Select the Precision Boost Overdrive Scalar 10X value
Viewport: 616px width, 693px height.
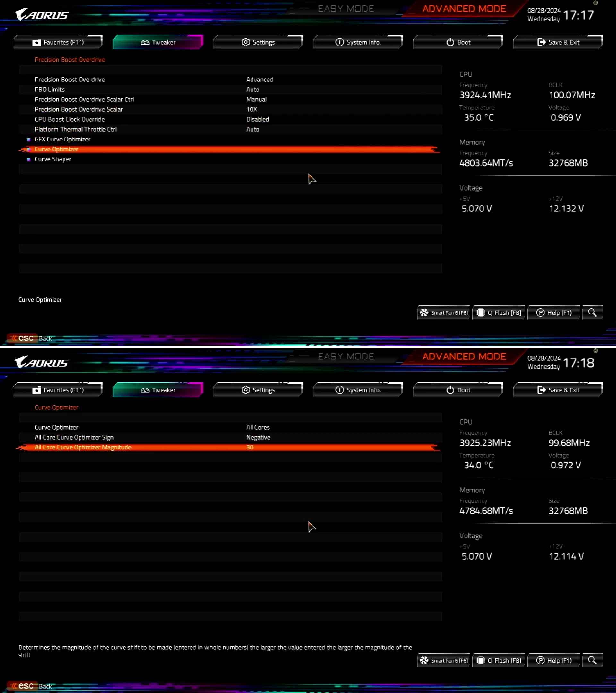pos(252,109)
